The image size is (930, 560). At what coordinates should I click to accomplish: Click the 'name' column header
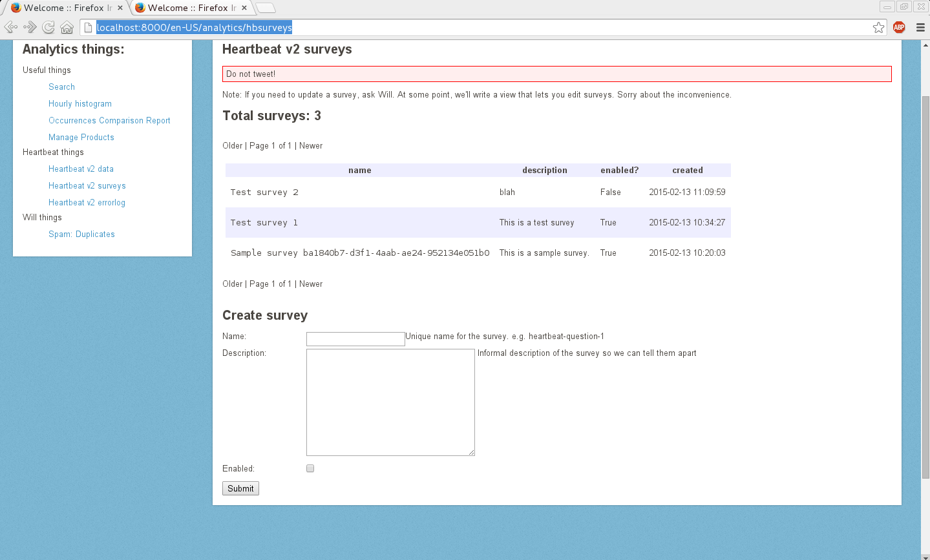pos(360,171)
